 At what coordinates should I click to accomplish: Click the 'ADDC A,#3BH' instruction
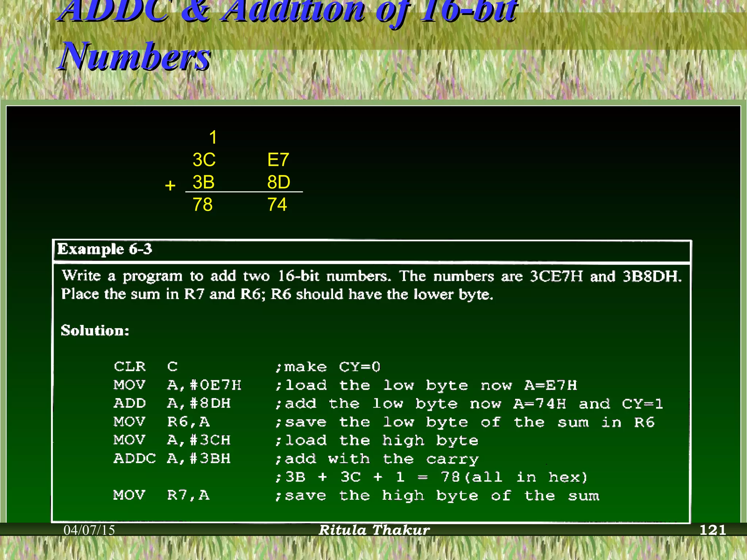(172, 458)
